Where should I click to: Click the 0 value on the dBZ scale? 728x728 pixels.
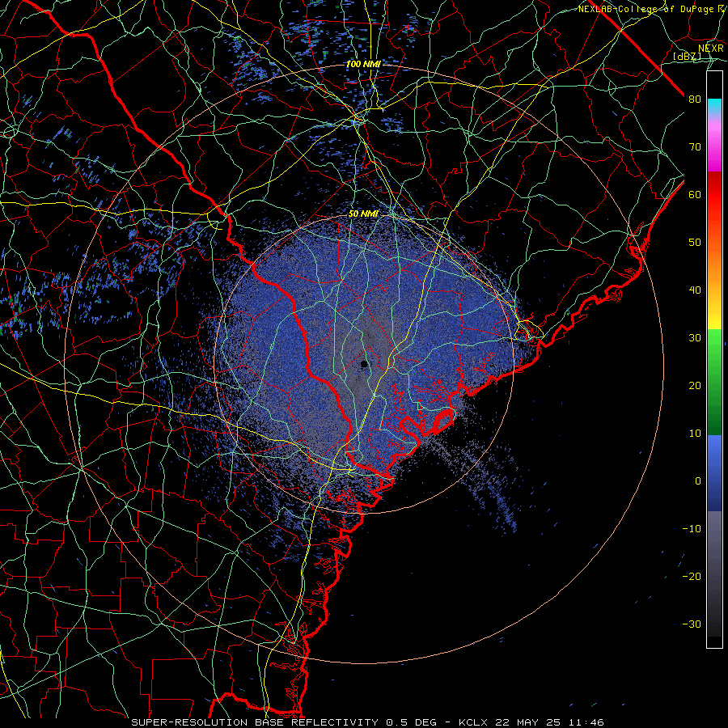click(698, 481)
